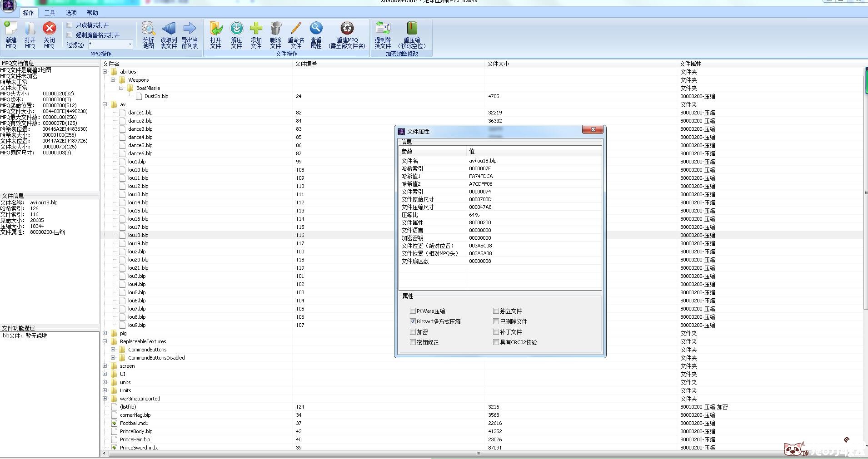Open the 过滤 filter dropdown
The image size is (868, 459).
[x=130, y=44]
